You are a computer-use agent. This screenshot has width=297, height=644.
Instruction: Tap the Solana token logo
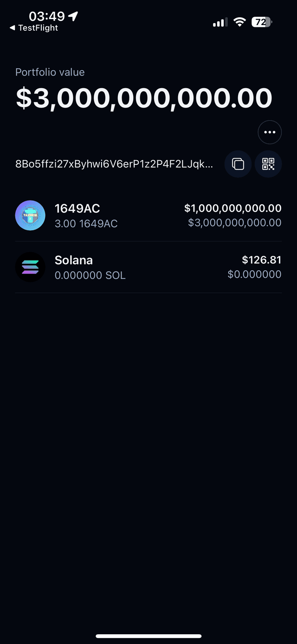(x=30, y=267)
